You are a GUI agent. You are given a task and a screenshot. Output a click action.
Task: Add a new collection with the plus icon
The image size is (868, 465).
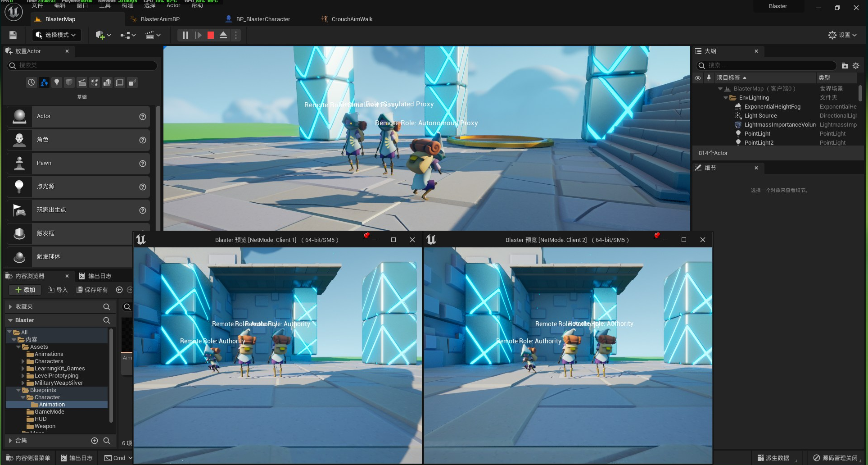(x=95, y=441)
